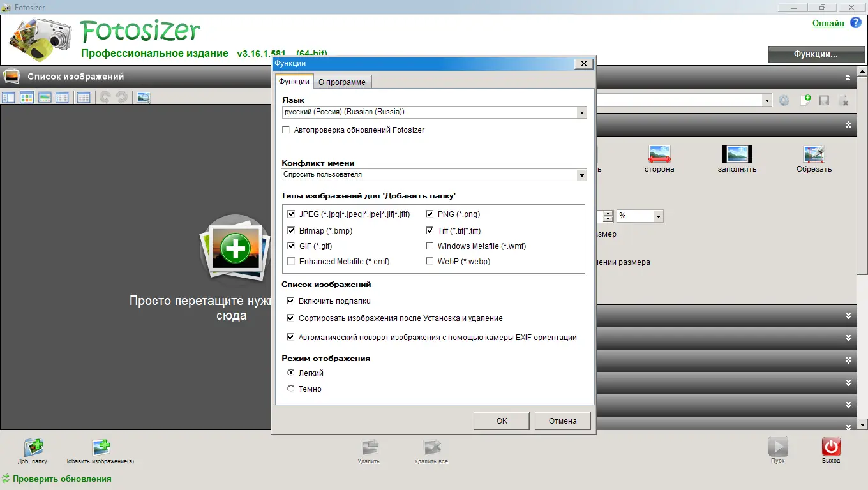
Task: Click 'Добавить изображение(я)' icon
Action: (x=100, y=451)
